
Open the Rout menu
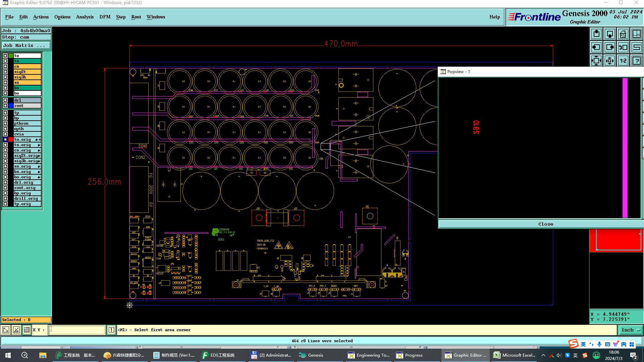[x=136, y=17]
